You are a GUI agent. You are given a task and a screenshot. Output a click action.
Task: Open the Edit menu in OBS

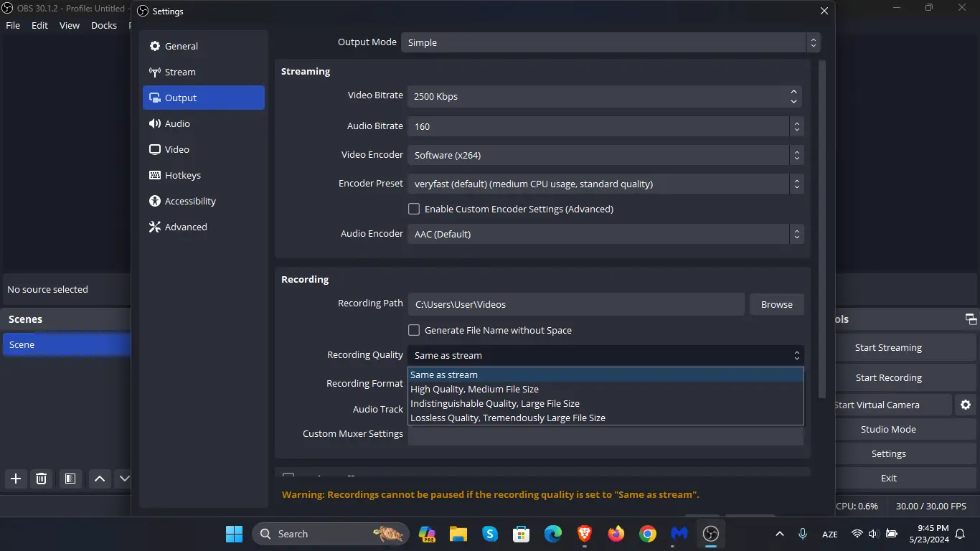coord(39,25)
